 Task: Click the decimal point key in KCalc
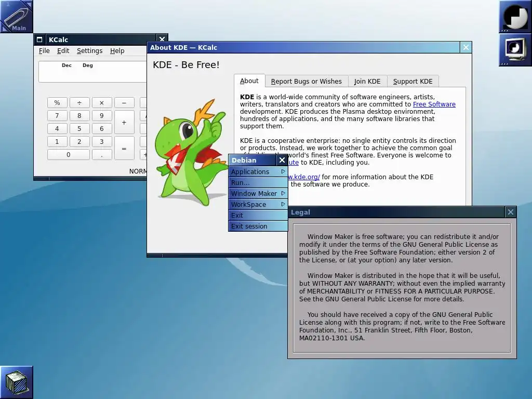tap(101, 154)
